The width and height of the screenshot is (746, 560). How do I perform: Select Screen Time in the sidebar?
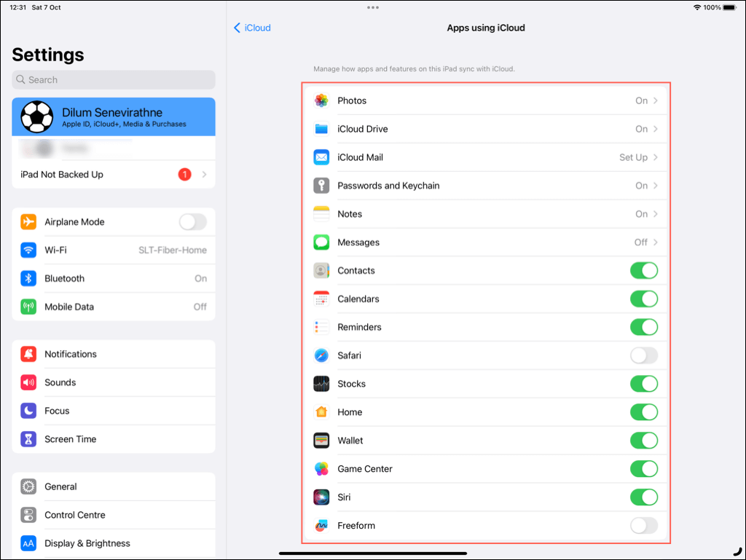point(114,439)
